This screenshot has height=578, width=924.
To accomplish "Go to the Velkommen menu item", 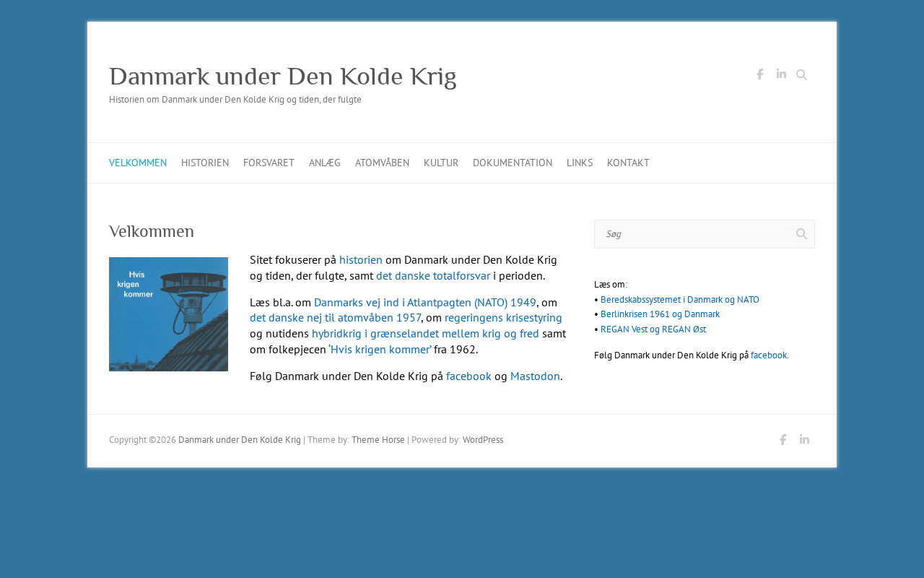I will pos(138,163).
